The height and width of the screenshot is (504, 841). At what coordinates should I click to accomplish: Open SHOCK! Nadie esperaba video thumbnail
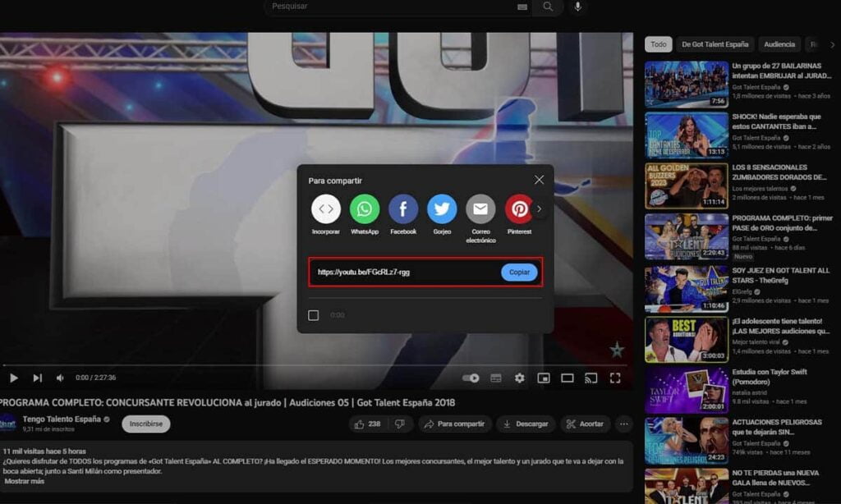click(686, 135)
